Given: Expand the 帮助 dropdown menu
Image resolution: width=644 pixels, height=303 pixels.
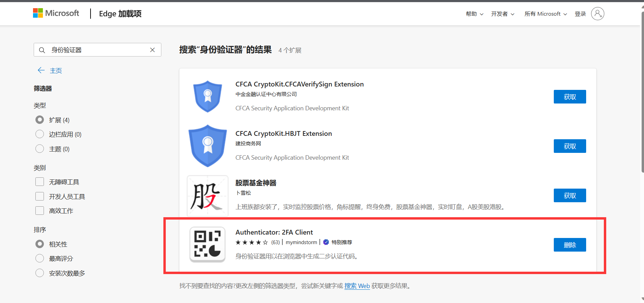Looking at the screenshot, I should (474, 14).
